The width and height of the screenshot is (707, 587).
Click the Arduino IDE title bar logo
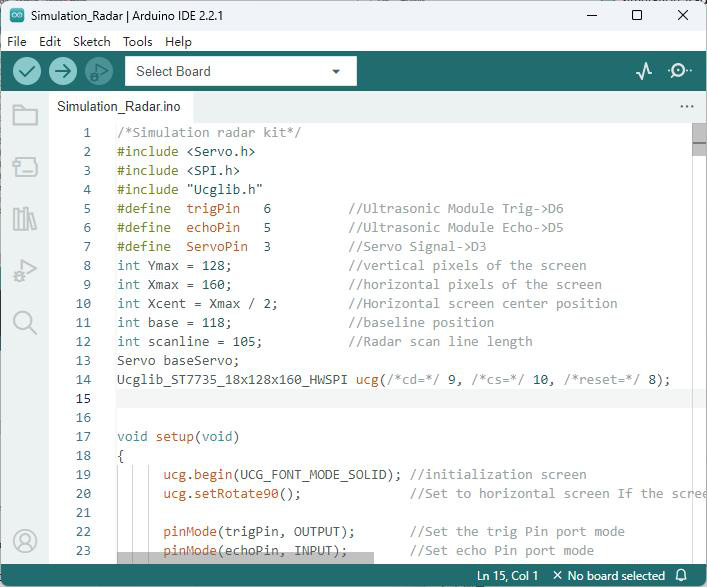click(17, 15)
